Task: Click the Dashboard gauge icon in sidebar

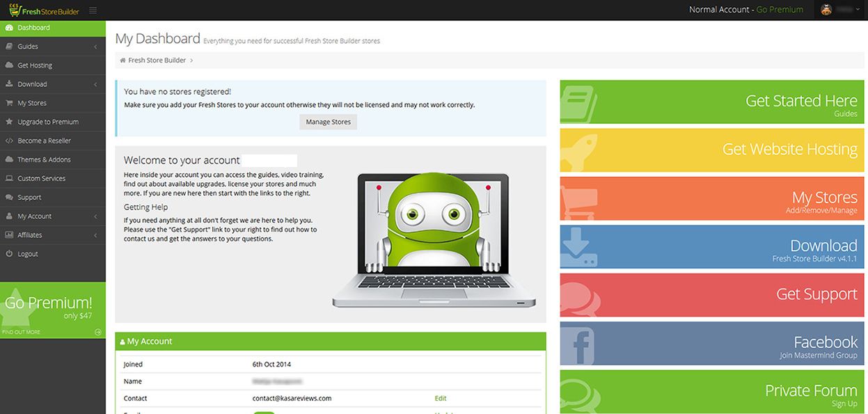Action: click(9, 28)
